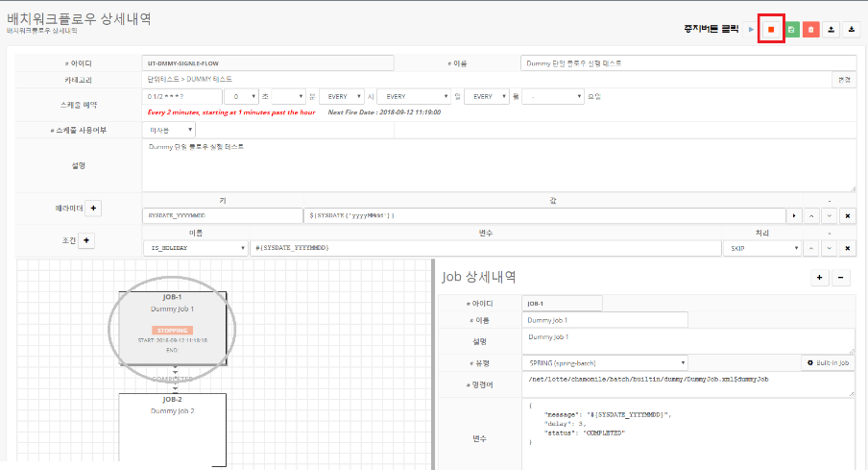Viewport: 868px width, 470px height.
Task: Open the EVERY dropdown for days (일)
Action: [x=414, y=96]
